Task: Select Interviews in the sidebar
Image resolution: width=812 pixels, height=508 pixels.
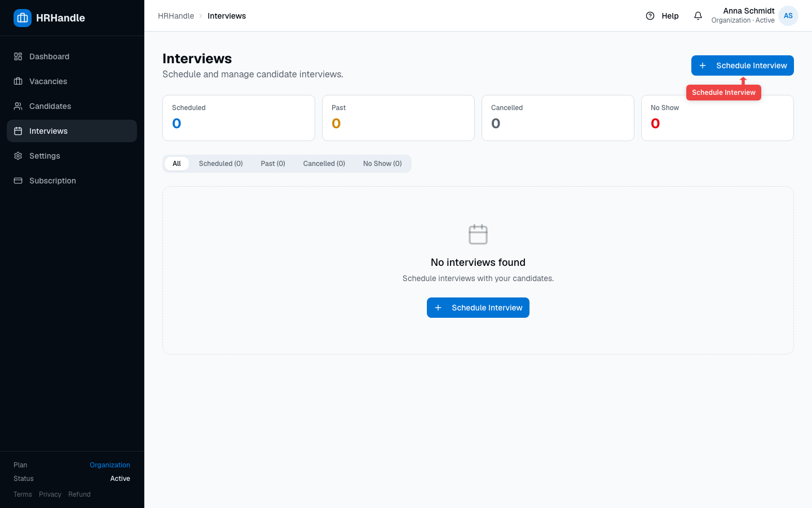Action: pos(72,131)
